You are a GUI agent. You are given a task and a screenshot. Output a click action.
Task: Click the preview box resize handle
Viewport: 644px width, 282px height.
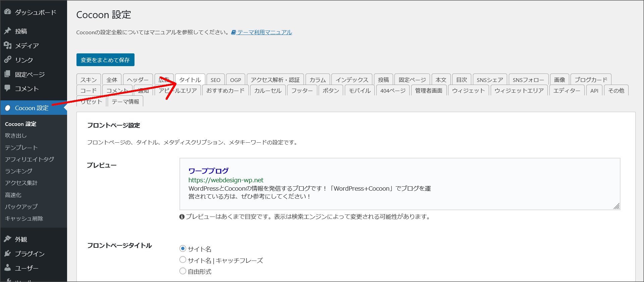(x=616, y=206)
